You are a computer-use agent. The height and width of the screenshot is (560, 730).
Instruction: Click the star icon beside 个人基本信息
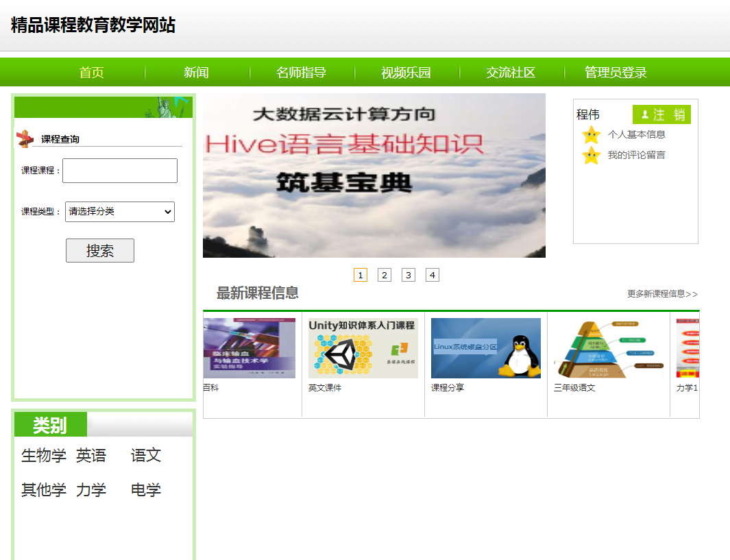(x=591, y=135)
